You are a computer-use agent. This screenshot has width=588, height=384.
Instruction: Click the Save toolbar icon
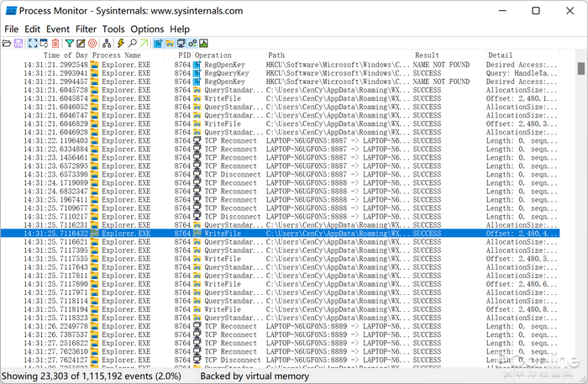[18, 43]
